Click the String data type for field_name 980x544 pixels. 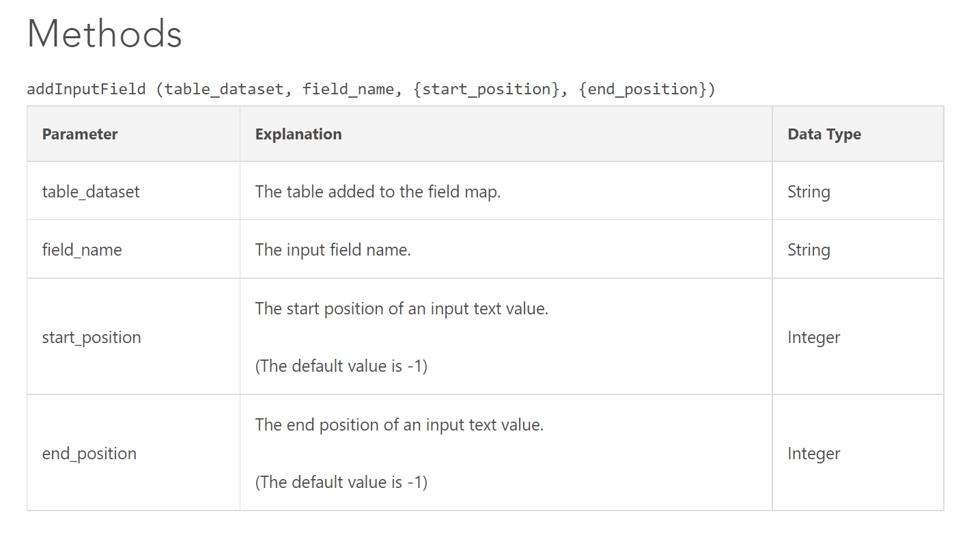pyautogui.click(x=809, y=250)
